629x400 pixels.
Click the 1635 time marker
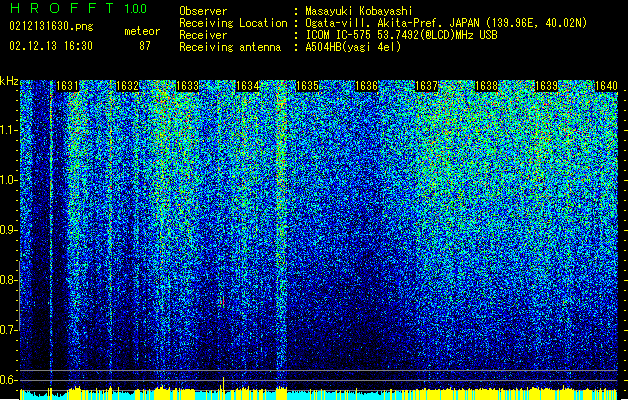pyautogui.click(x=307, y=86)
